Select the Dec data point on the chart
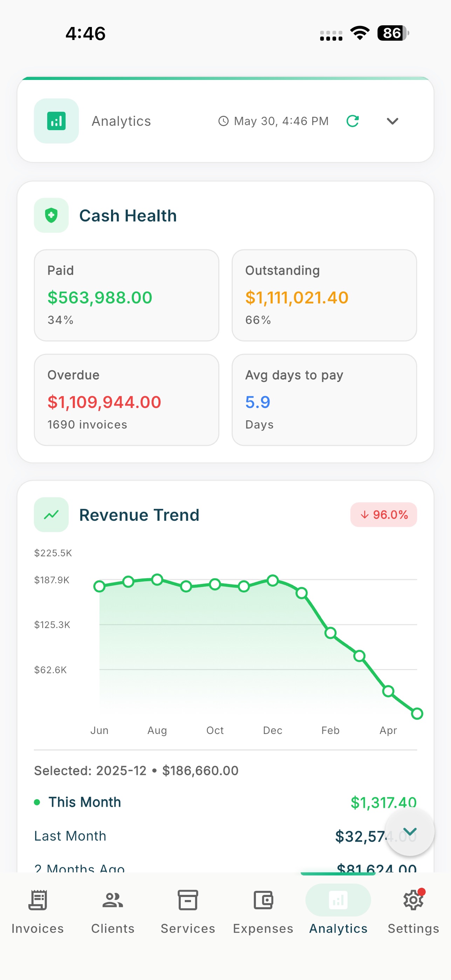 tap(273, 580)
